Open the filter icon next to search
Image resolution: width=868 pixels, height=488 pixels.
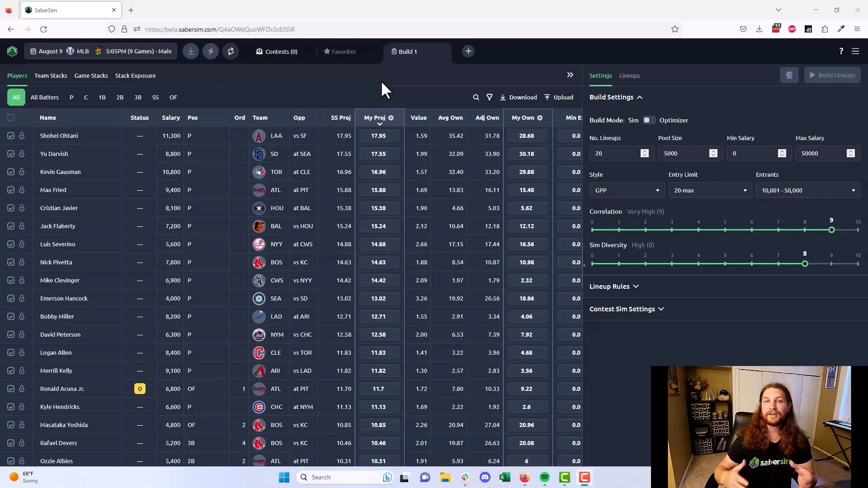click(x=490, y=97)
